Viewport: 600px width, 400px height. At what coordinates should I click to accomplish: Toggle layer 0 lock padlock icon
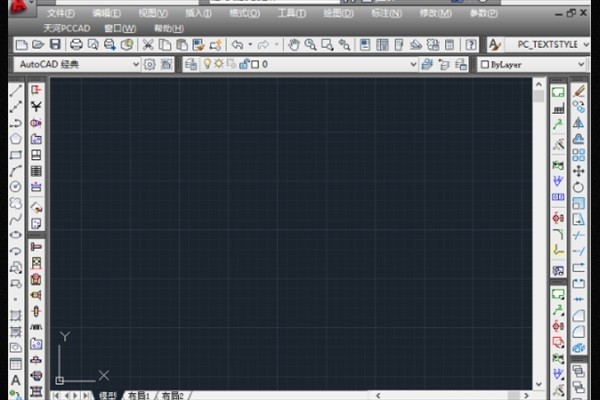tap(243, 64)
